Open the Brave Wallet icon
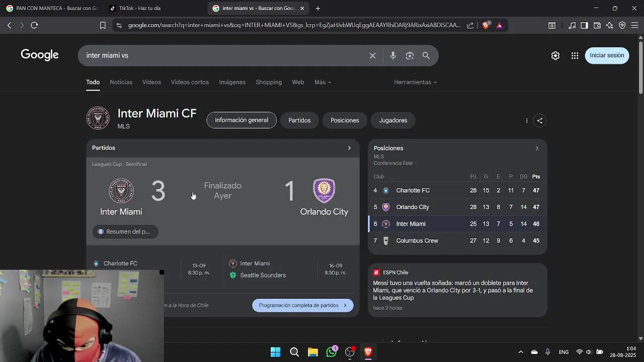Screen dimensions: 644x362 [x=597, y=25]
